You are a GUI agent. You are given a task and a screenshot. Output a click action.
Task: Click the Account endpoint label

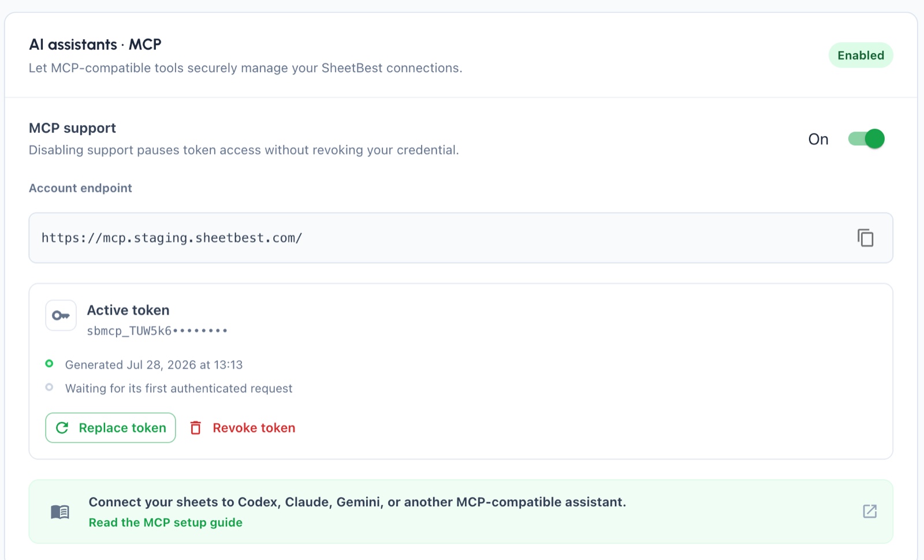point(80,188)
